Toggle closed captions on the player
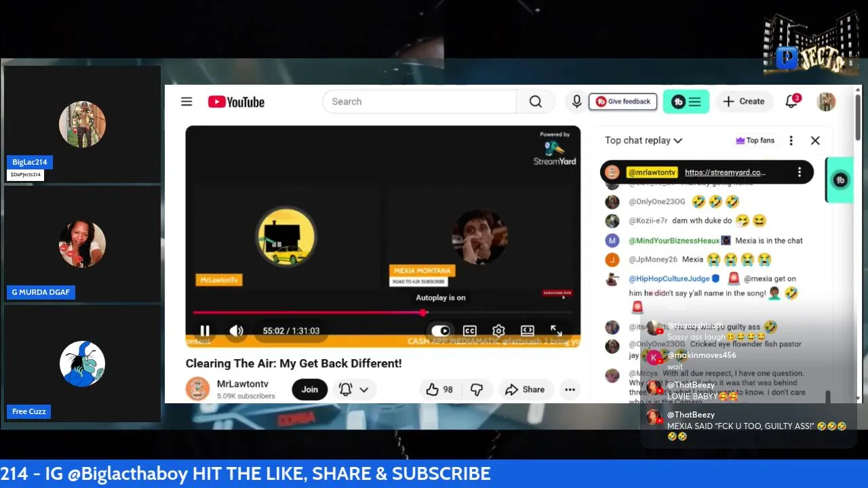 (469, 331)
